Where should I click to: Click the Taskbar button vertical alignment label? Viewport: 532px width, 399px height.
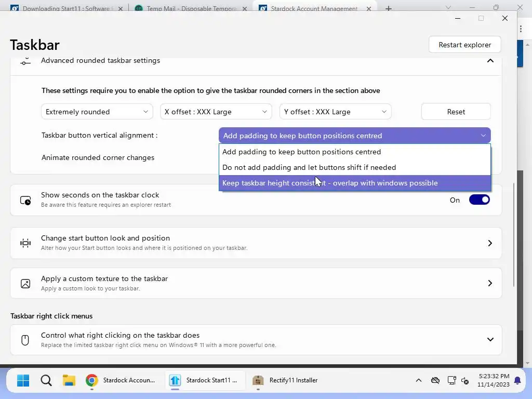tap(99, 135)
